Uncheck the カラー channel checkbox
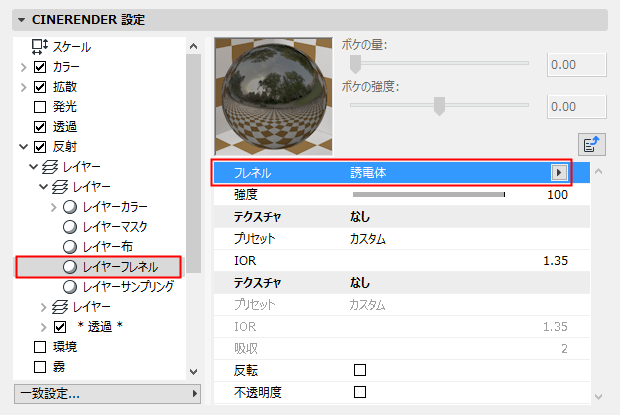Viewport: 620px width, 415px height. (40, 67)
